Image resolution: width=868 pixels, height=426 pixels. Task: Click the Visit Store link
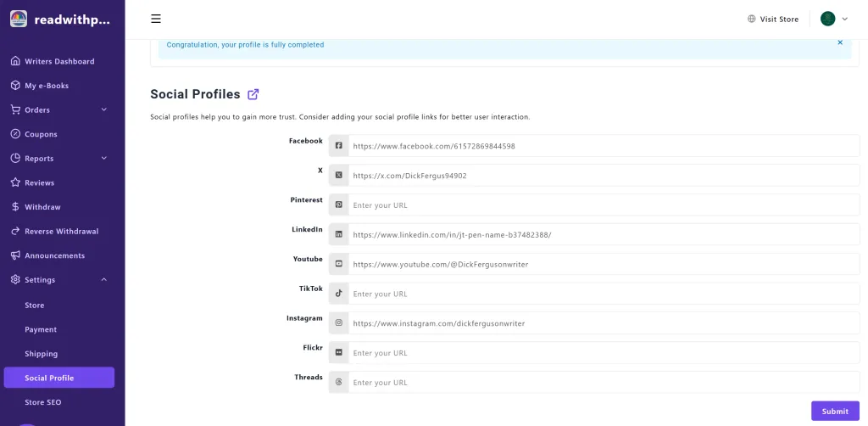[772, 19]
